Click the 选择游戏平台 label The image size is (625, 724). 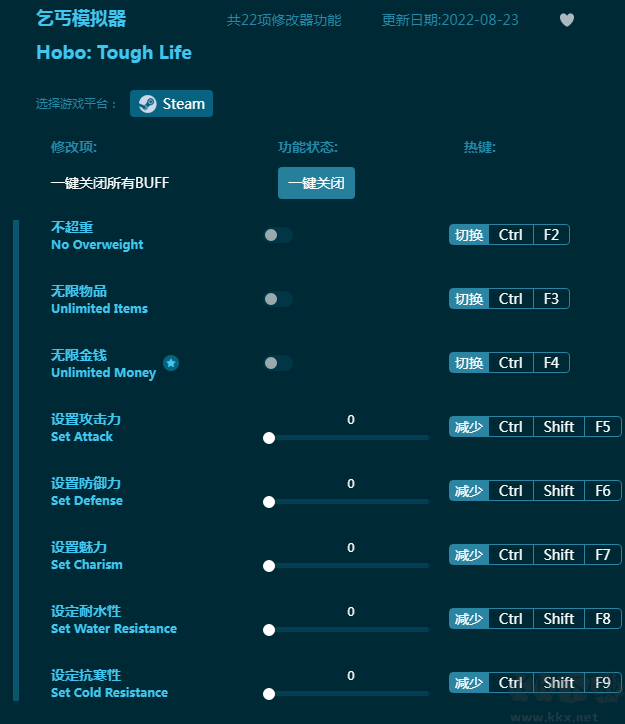click(x=76, y=103)
